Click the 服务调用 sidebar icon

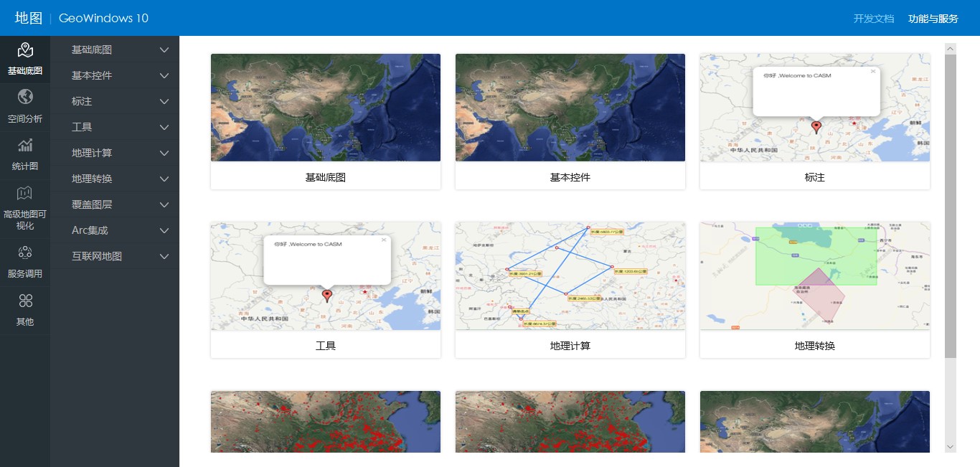pyautogui.click(x=25, y=253)
